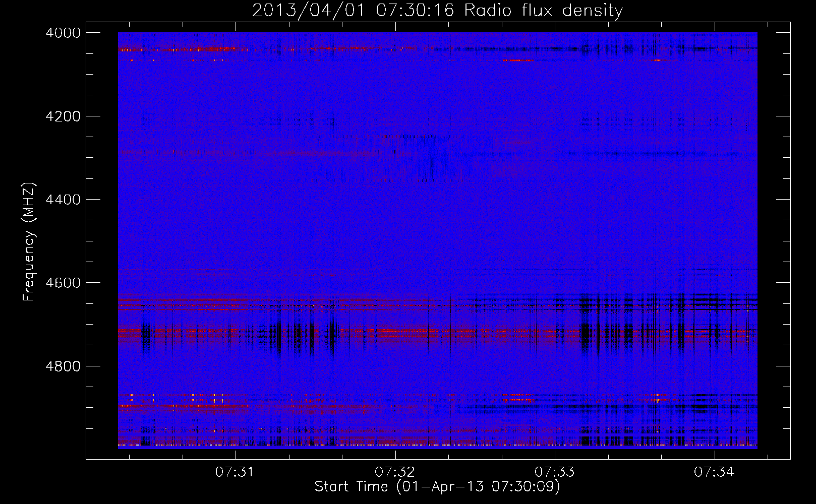This screenshot has width=816, height=504.
Task: Click the 4600 frequency tick label
Action: tap(63, 283)
